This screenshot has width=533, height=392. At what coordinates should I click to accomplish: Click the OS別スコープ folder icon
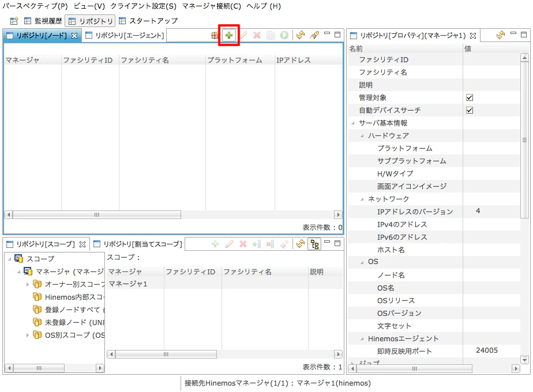[37, 334]
